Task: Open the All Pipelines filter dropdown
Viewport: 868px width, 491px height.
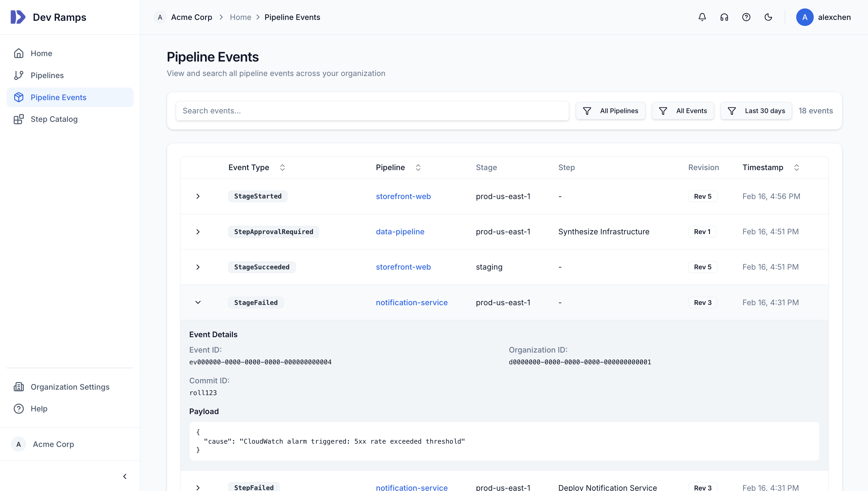Action: [610, 111]
